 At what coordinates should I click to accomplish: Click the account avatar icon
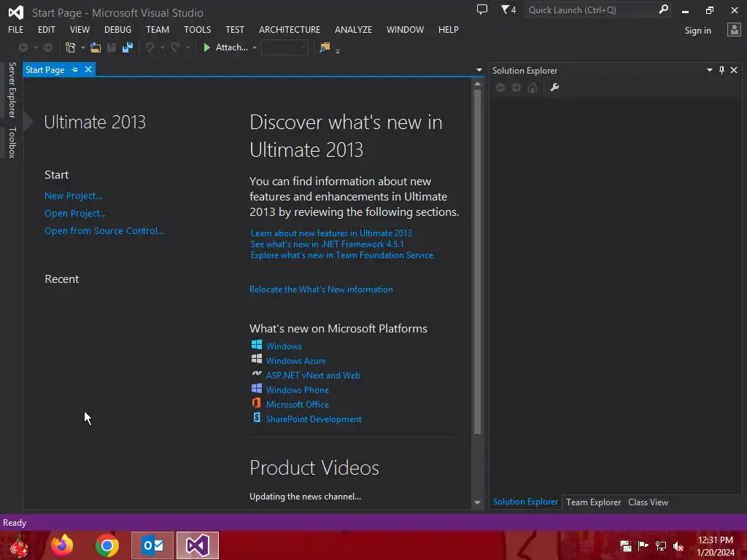click(x=734, y=30)
